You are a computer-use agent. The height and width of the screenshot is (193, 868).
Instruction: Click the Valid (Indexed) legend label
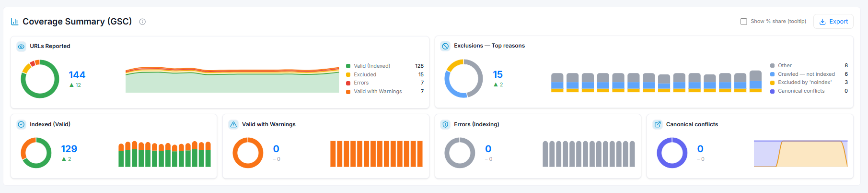[372, 66]
